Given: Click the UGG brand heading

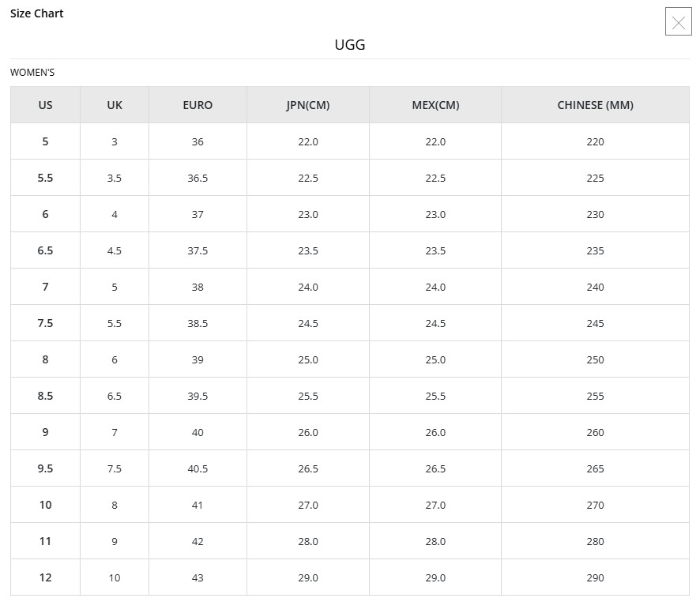Looking at the screenshot, I should [x=350, y=44].
